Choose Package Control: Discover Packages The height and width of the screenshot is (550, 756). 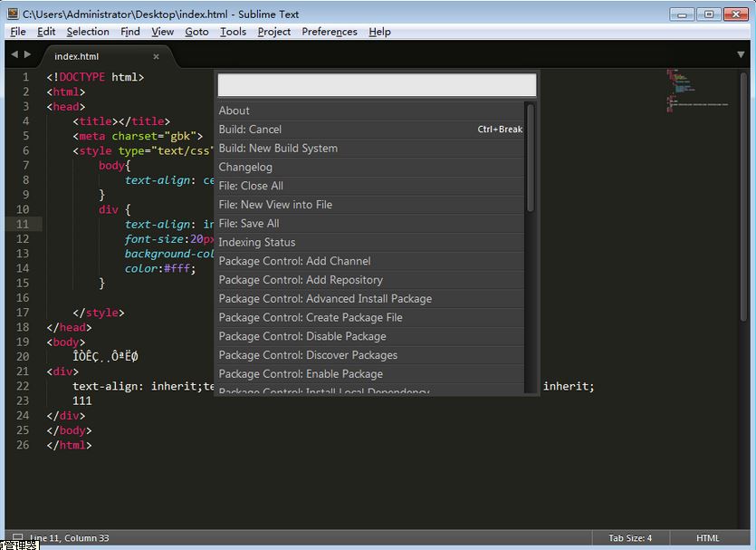370,355
